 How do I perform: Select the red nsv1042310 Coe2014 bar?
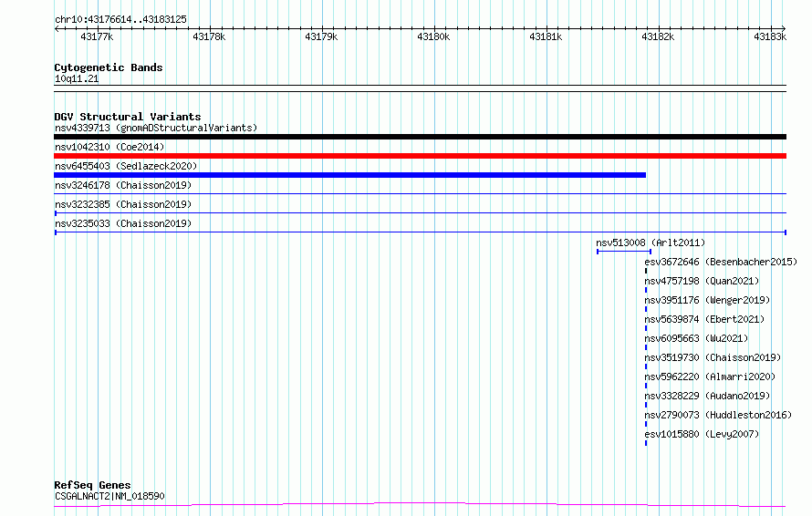(x=420, y=156)
